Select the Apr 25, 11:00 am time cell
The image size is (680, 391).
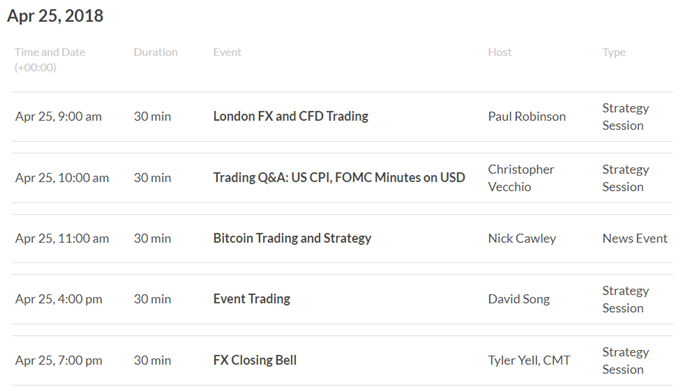[62, 238]
